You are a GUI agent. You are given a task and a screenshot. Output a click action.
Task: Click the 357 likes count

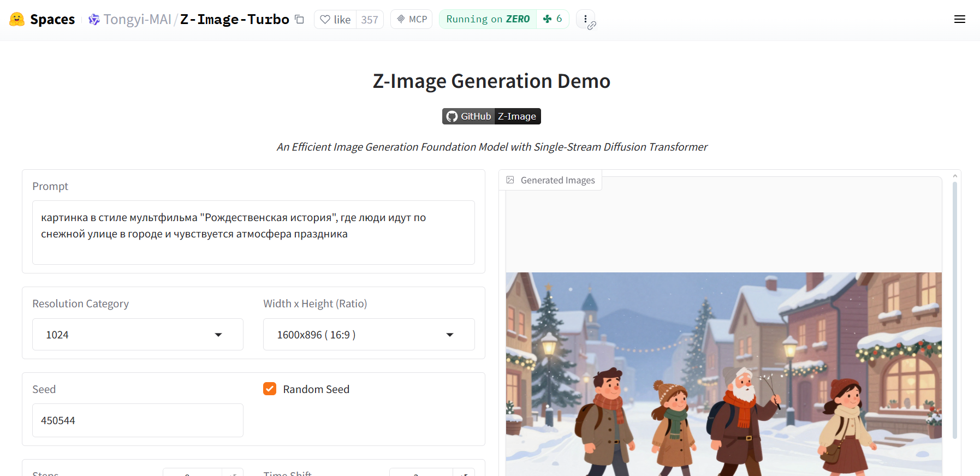370,20
